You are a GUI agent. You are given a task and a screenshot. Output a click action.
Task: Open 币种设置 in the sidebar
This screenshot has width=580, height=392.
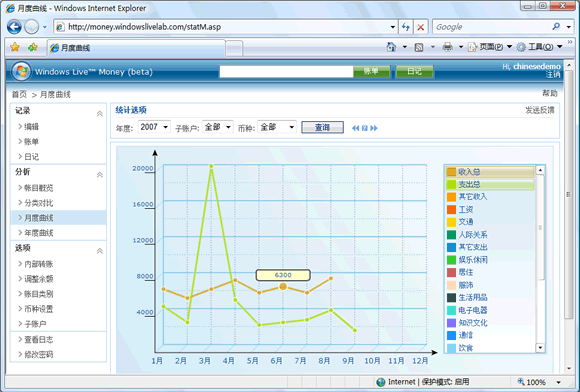[38, 309]
